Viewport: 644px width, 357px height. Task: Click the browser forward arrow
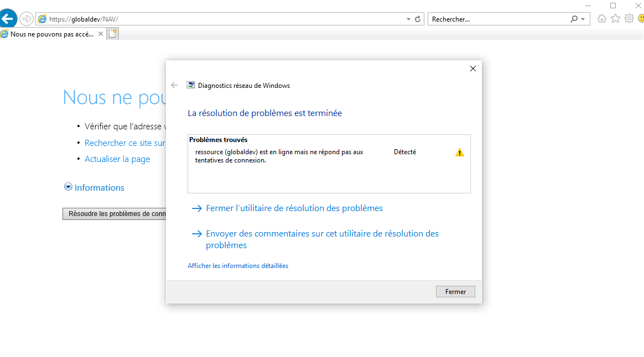27,19
